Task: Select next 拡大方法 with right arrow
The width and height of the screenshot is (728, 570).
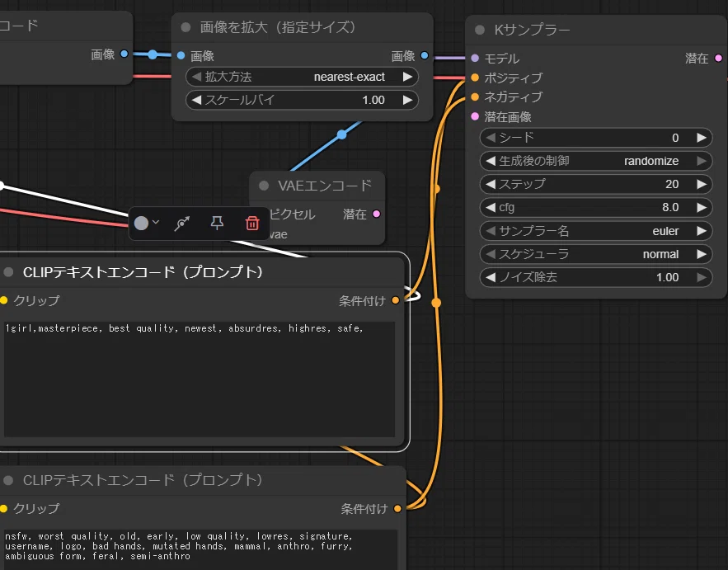Action: click(407, 77)
